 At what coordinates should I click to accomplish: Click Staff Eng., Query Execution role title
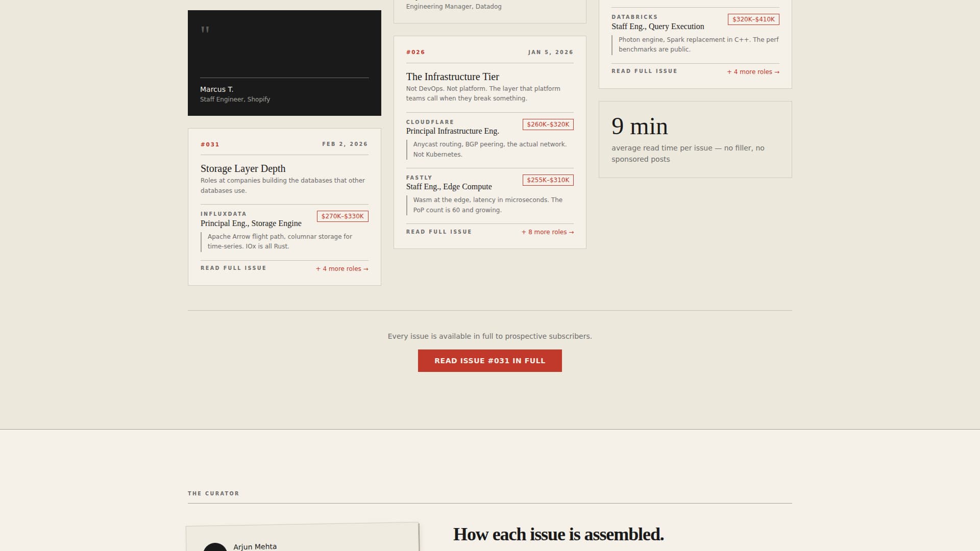point(658,27)
